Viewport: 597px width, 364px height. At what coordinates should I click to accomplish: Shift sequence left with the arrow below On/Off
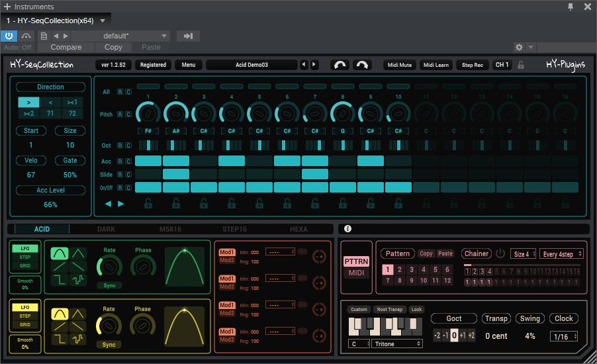tap(108, 204)
